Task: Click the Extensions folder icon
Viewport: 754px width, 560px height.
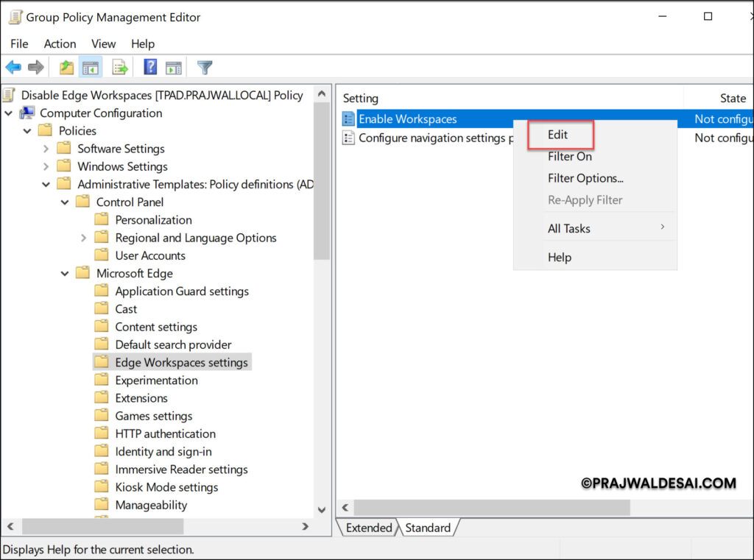Action: point(102,397)
